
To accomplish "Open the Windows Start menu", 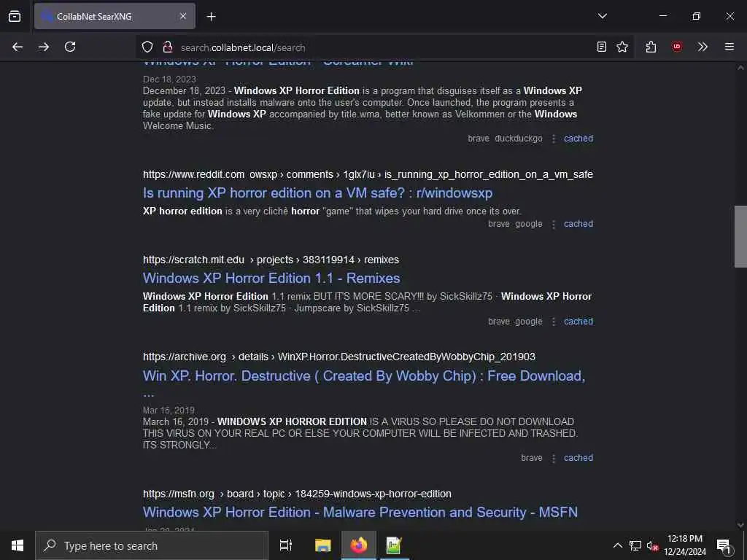I will (18, 545).
